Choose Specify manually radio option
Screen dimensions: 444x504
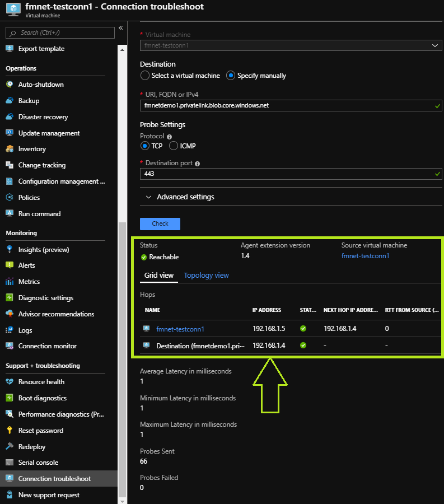[x=230, y=76]
